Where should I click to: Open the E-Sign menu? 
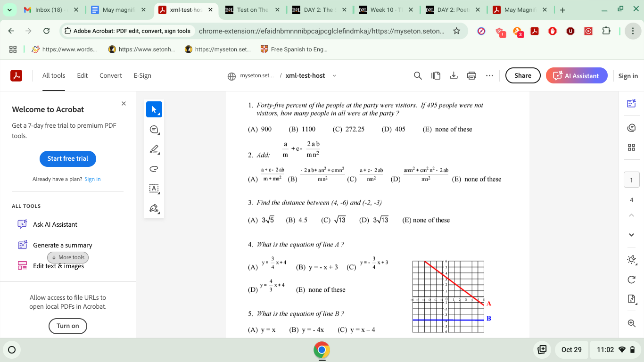pos(142,75)
